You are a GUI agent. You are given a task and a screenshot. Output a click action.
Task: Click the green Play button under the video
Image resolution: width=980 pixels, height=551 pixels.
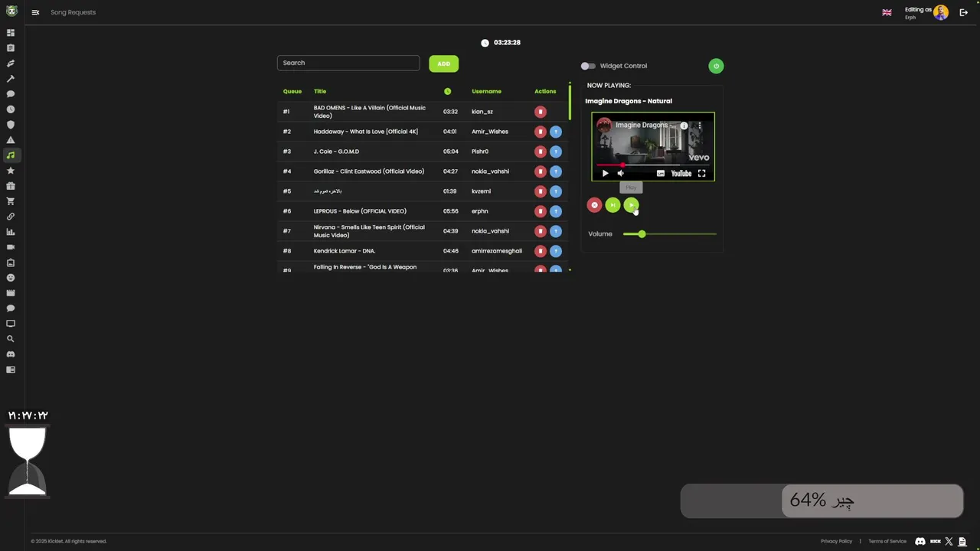point(631,205)
